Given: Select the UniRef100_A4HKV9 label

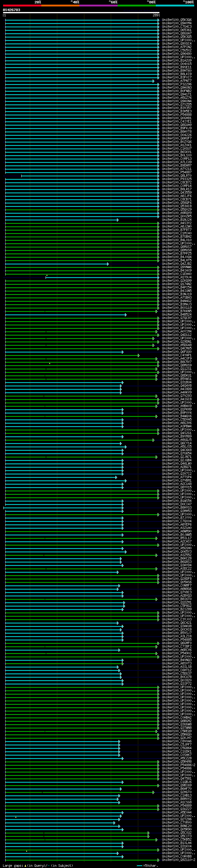Looking at the screenshot, I should pyautogui.click(x=177, y=393).
